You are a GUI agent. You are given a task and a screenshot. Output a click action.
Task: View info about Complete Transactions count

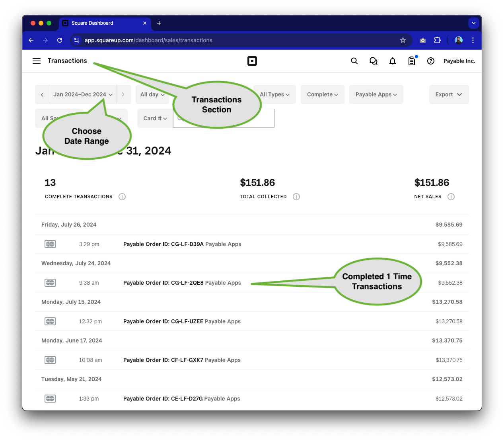(x=122, y=196)
